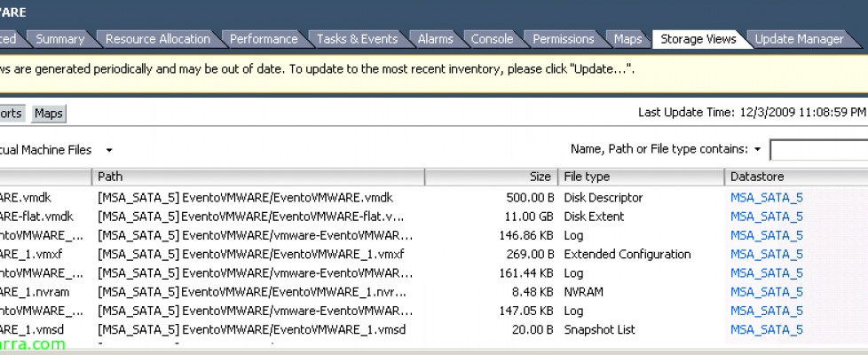Open the Console tab
The width and height of the screenshot is (868, 355).
click(492, 39)
